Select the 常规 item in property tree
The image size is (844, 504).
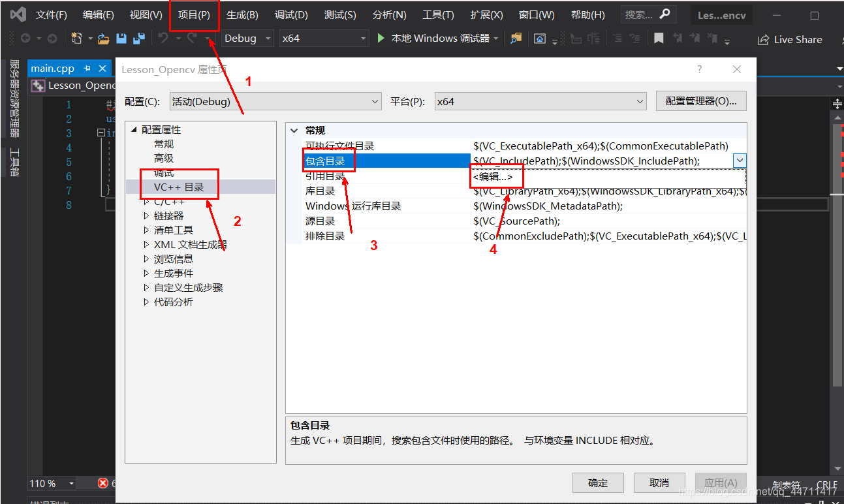(x=164, y=144)
